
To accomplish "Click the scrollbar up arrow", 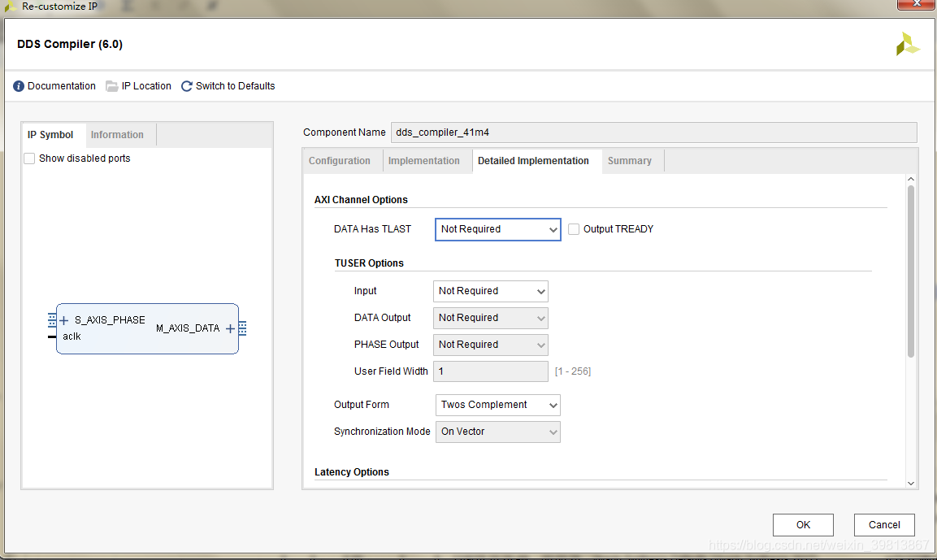I will [911, 179].
